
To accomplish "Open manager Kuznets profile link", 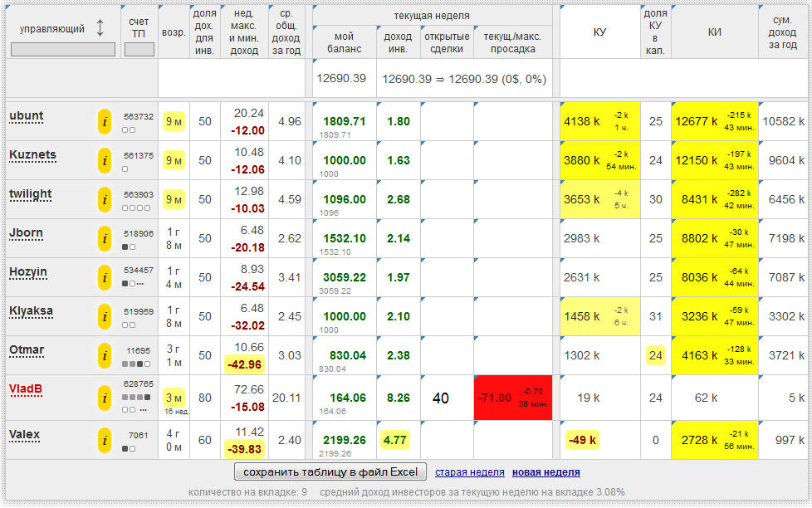I will pyautogui.click(x=32, y=155).
